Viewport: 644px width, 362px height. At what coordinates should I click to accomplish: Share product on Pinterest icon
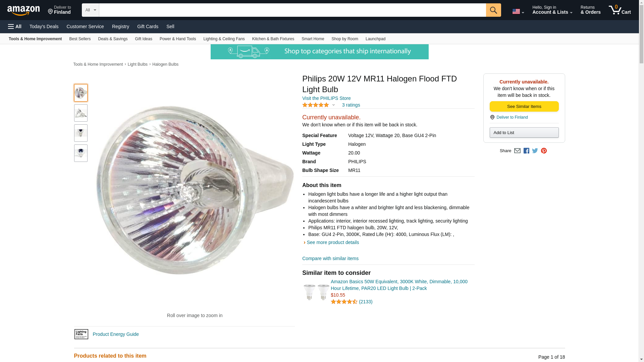pyautogui.click(x=544, y=151)
